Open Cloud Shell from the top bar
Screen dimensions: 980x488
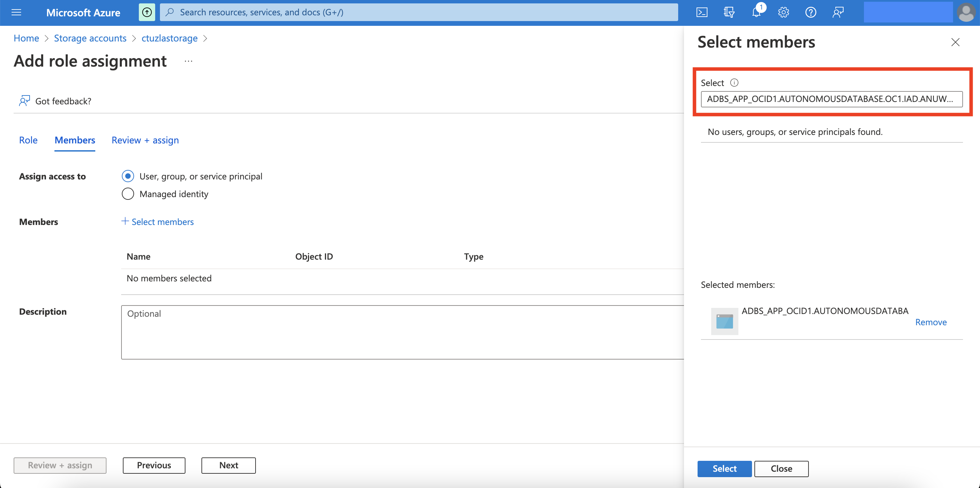click(702, 13)
